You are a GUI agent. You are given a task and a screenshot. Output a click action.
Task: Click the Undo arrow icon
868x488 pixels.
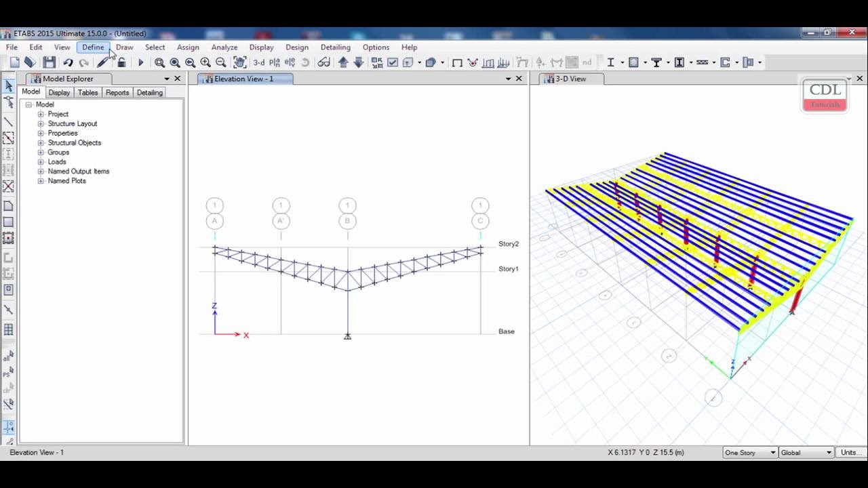(x=68, y=62)
